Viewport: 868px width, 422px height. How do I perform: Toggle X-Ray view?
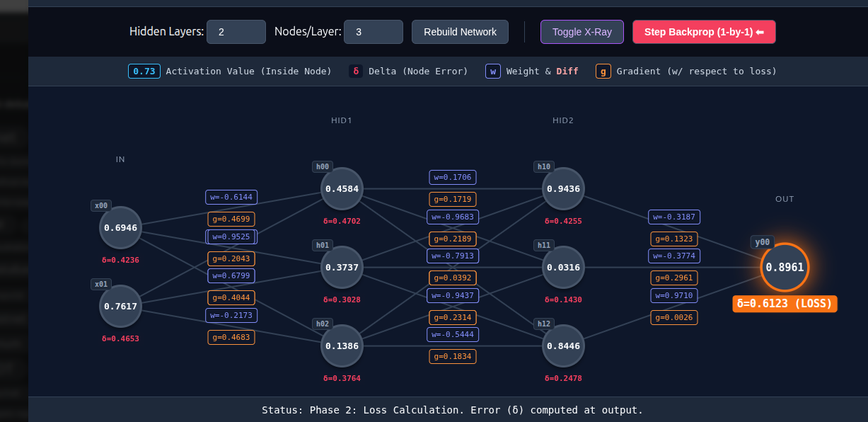582,32
